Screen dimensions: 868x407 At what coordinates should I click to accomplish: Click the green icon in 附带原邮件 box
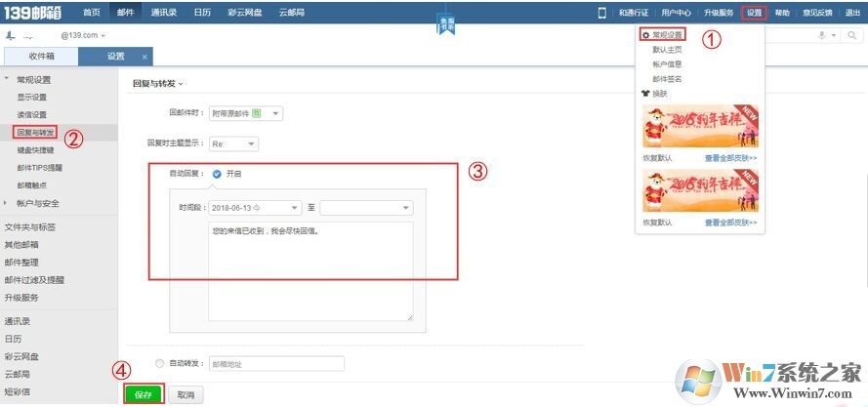256,113
